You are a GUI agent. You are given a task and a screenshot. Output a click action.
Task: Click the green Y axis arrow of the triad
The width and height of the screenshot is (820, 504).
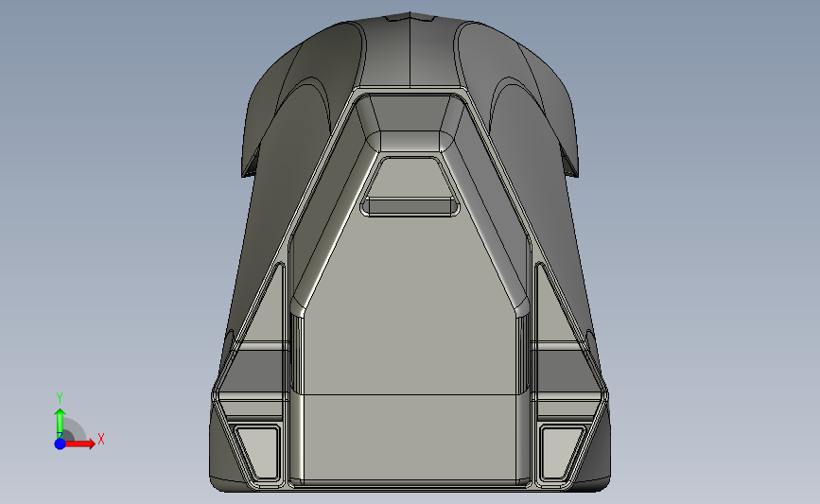tap(60, 424)
